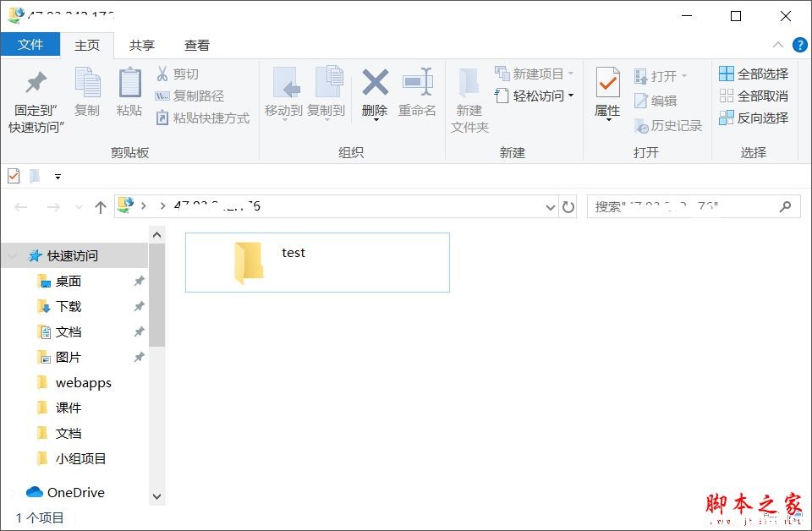Open Downloads (下载) in navigation pane
This screenshot has height=531, width=812.
click(x=69, y=306)
